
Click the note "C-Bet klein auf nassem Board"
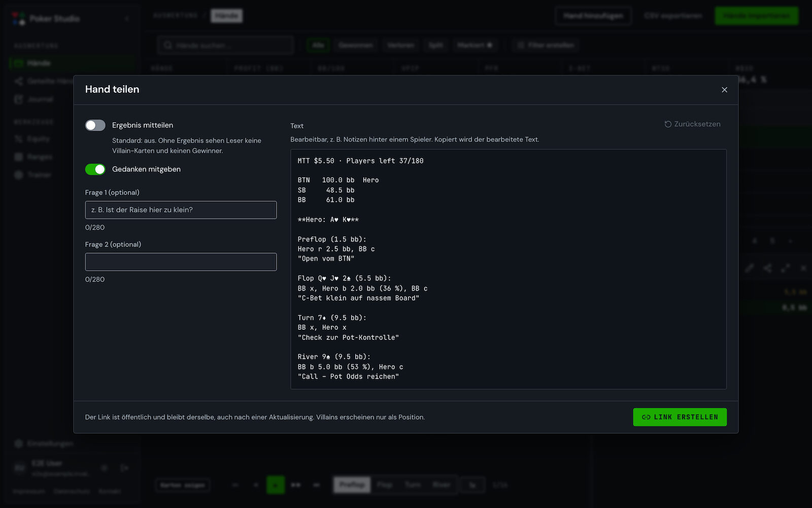pyautogui.click(x=358, y=298)
